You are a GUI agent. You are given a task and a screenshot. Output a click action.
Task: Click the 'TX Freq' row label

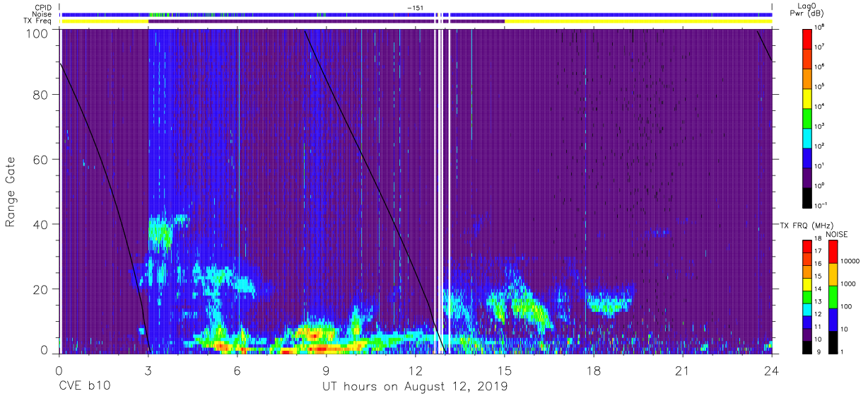coord(38,21)
